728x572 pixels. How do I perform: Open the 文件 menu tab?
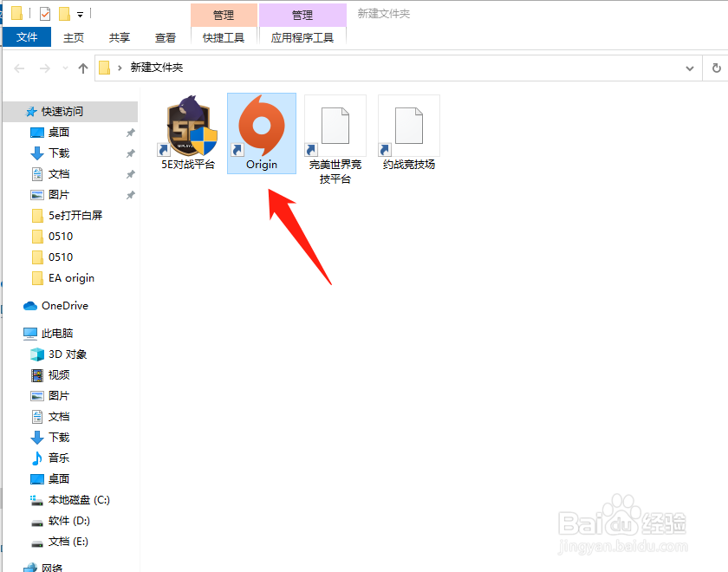coord(27,37)
